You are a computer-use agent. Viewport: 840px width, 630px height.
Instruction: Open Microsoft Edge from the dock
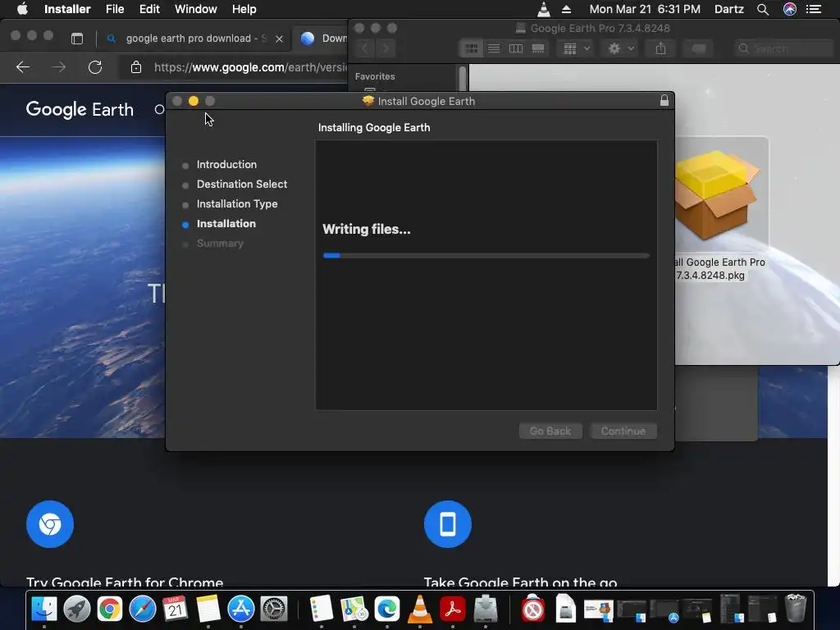pos(387,609)
